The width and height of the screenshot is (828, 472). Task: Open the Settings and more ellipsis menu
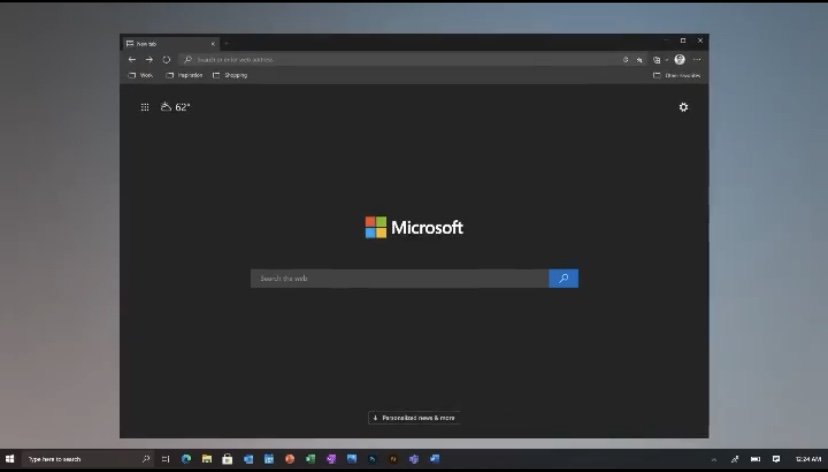pyautogui.click(x=697, y=60)
